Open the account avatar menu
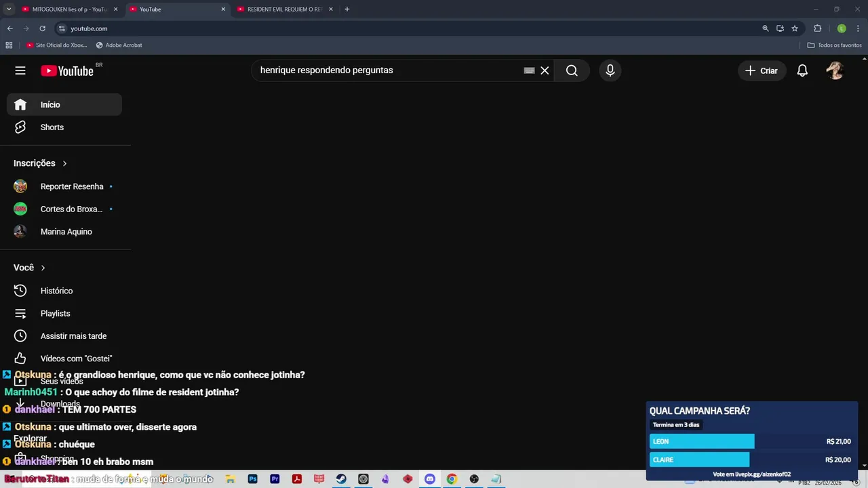Screen dimensions: 868x488 pos(835,70)
